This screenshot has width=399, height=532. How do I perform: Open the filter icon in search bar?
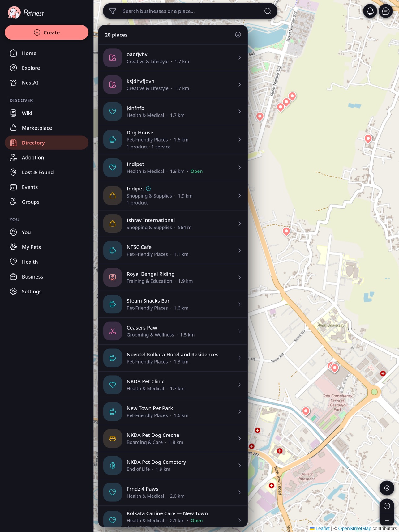[x=113, y=11]
